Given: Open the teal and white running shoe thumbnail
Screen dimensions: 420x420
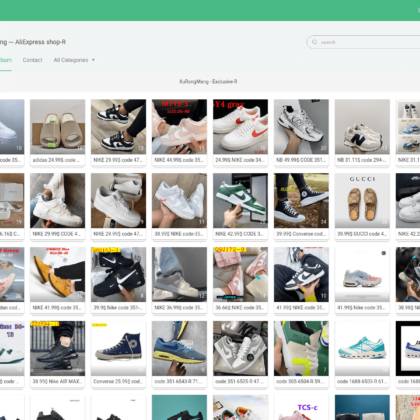Looking at the screenshot, I should click(362, 348).
